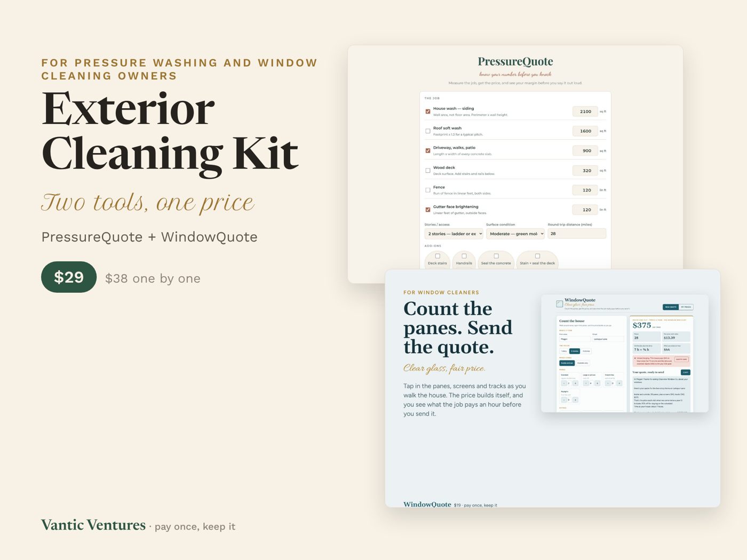Screen dimensions: 747x560
Task: Click the street field containing Larkspur Lane
Action: (x=608, y=339)
